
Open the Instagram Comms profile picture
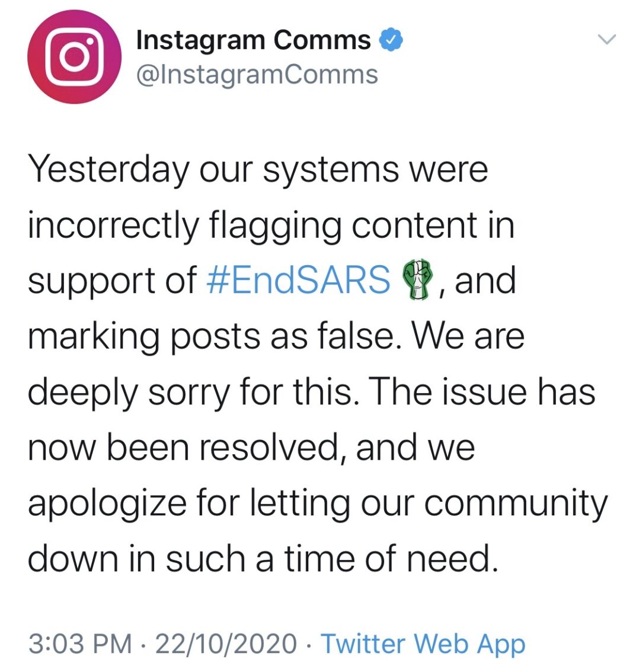click(x=75, y=56)
